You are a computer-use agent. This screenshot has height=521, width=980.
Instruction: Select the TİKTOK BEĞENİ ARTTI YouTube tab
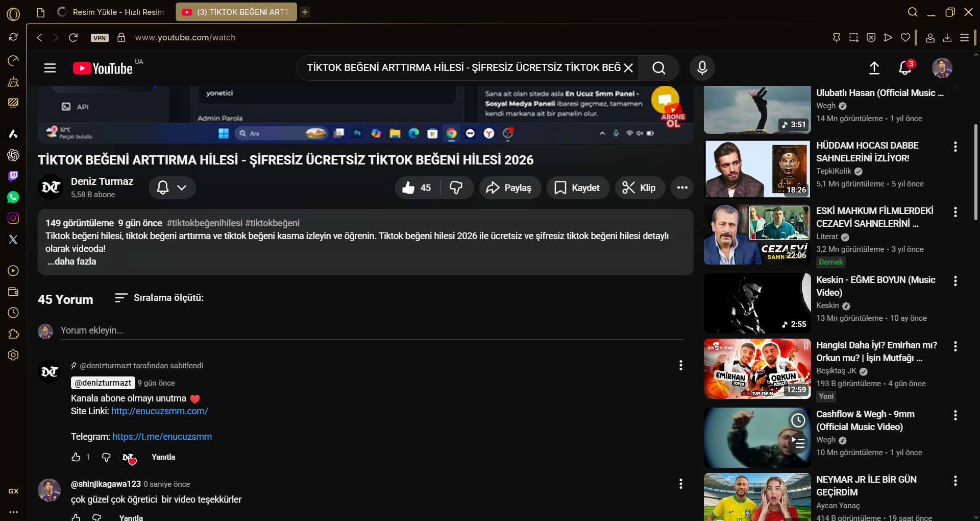236,12
